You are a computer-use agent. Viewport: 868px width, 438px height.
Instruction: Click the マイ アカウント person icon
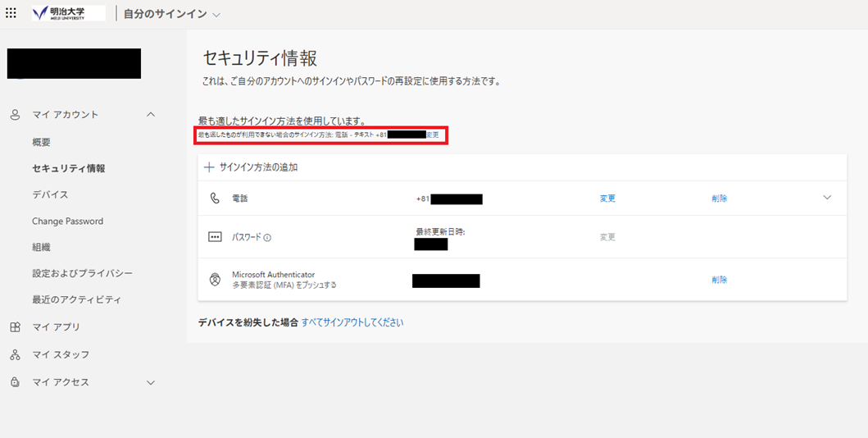tap(15, 115)
